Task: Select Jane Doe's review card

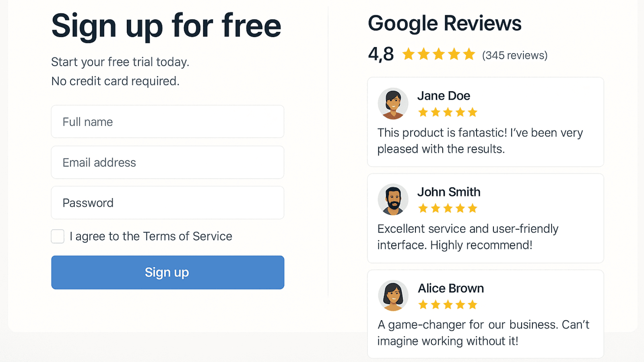Action: click(x=485, y=122)
